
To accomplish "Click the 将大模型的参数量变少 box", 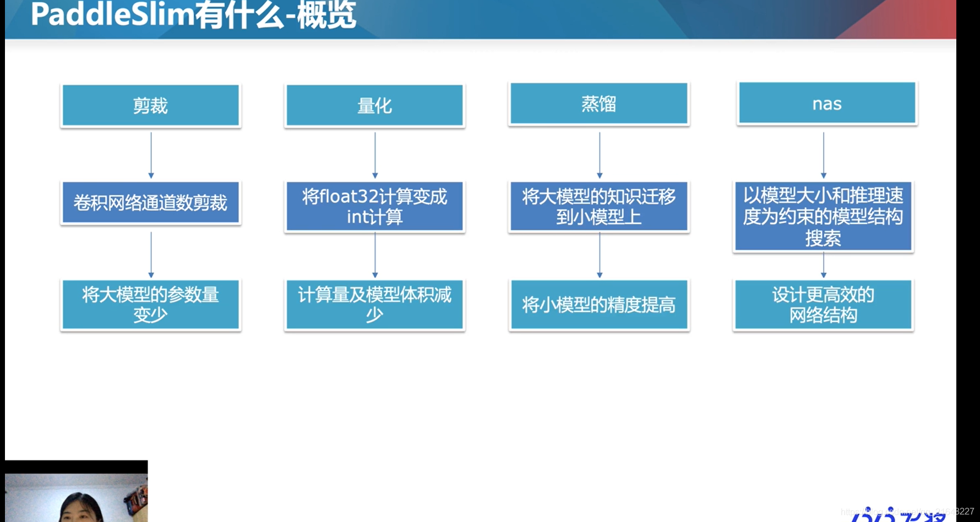I will [x=150, y=305].
